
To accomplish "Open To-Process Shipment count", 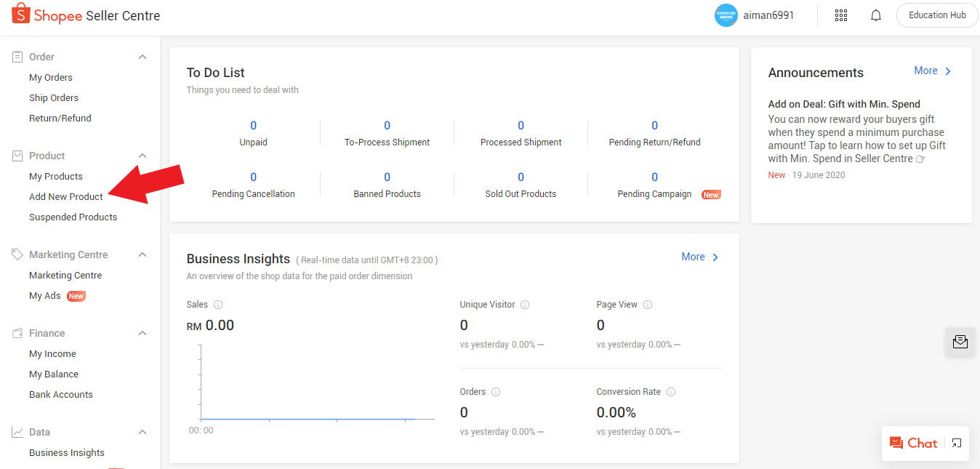I will click(x=387, y=126).
